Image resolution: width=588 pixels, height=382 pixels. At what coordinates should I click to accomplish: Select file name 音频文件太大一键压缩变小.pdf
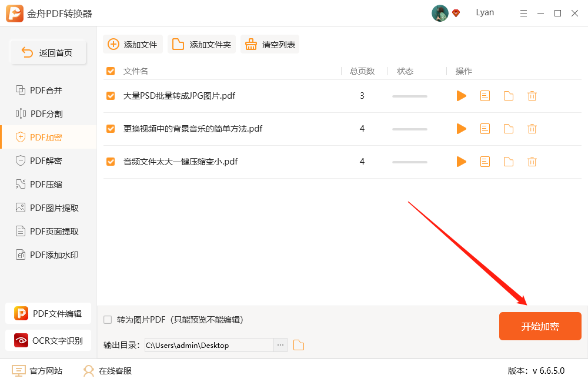[x=181, y=162]
